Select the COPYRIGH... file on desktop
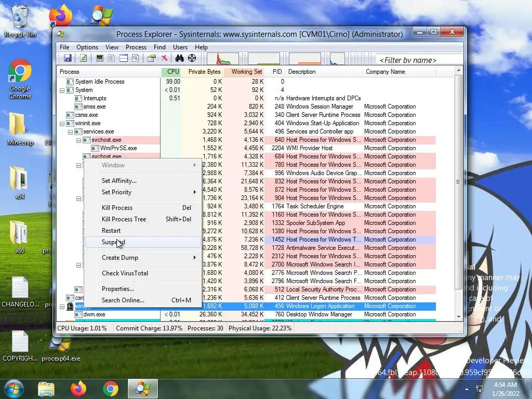 click(20, 346)
